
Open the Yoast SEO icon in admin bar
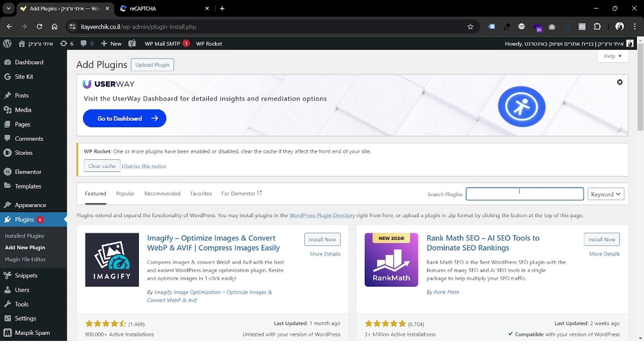tap(132, 44)
